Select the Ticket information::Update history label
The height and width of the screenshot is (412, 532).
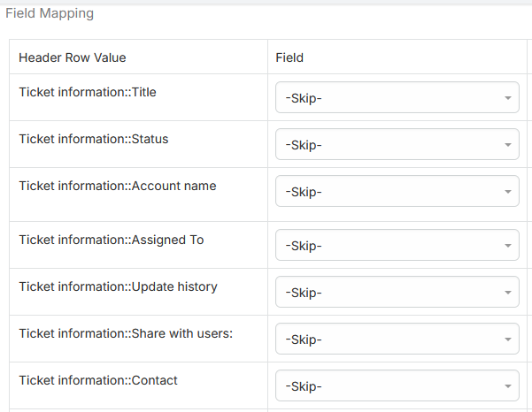pyautogui.click(x=118, y=286)
